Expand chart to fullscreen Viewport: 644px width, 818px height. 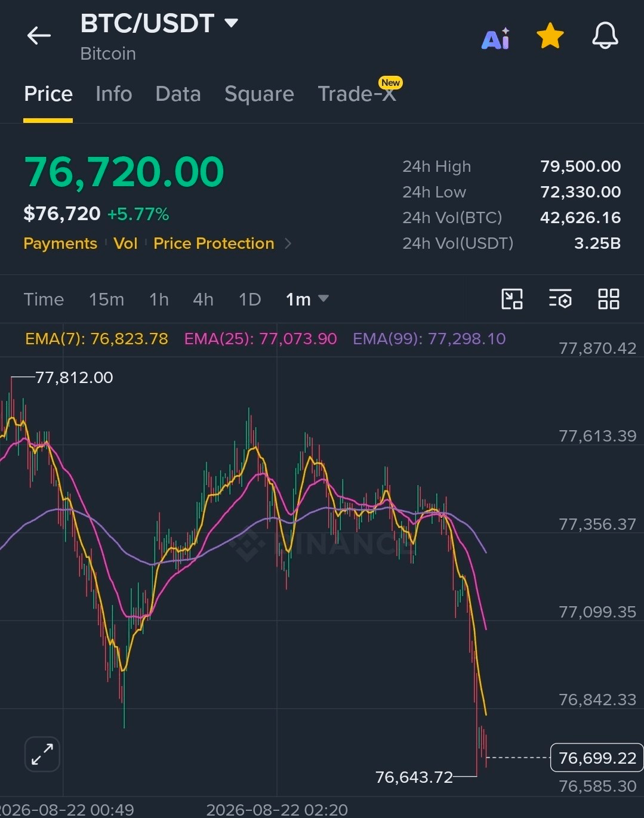point(42,754)
